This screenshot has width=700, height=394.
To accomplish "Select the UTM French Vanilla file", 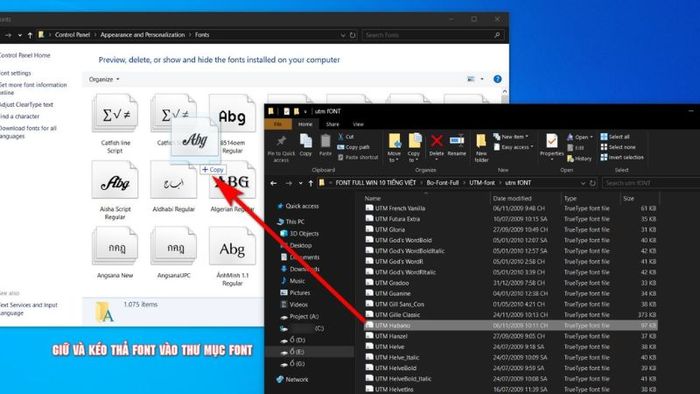I will tap(511, 208).
